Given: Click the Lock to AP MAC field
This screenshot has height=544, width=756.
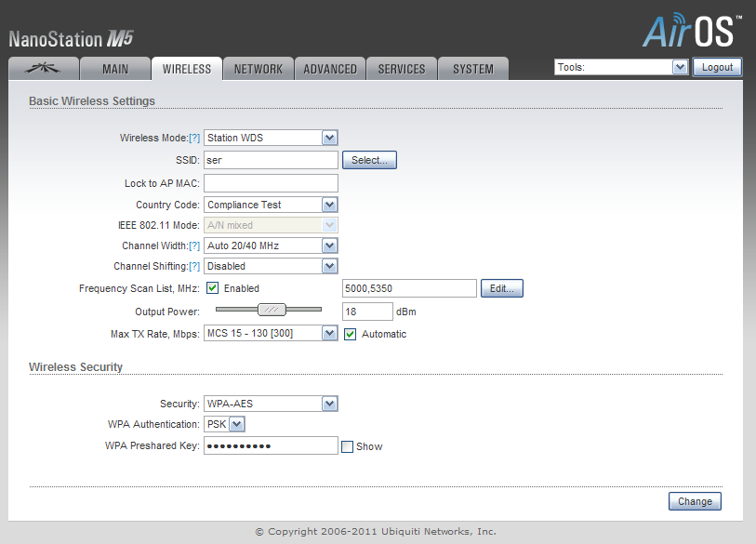Looking at the screenshot, I should (271, 183).
